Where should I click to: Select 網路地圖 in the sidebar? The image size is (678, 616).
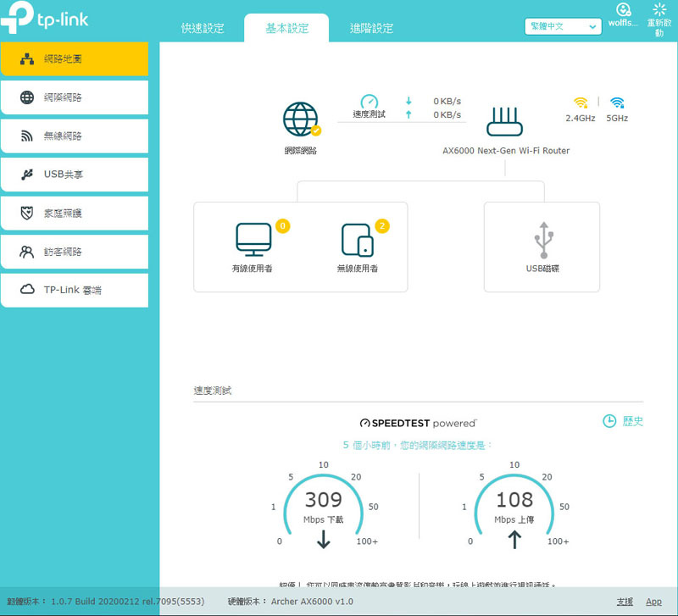pos(75,58)
